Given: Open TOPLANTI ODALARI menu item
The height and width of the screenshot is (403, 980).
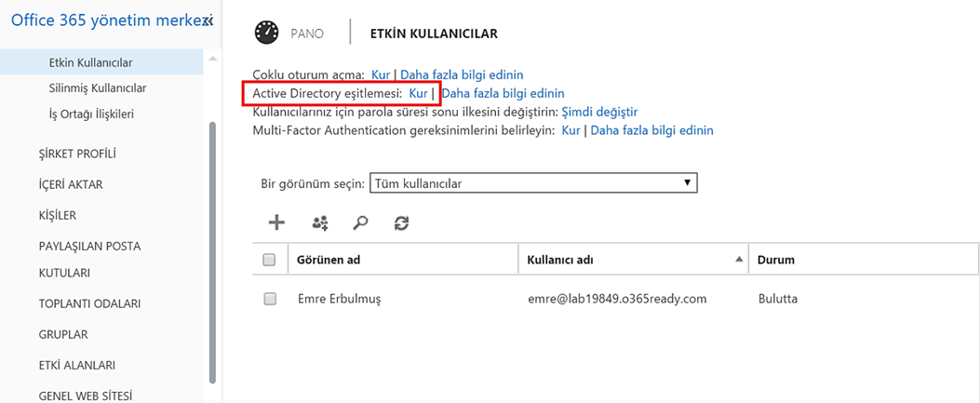Looking at the screenshot, I should coord(89,303).
